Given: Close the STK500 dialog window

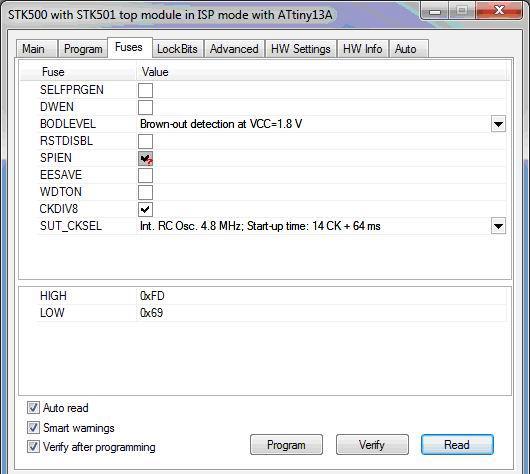Looking at the screenshot, I should pyautogui.click(x=499, y=11).
